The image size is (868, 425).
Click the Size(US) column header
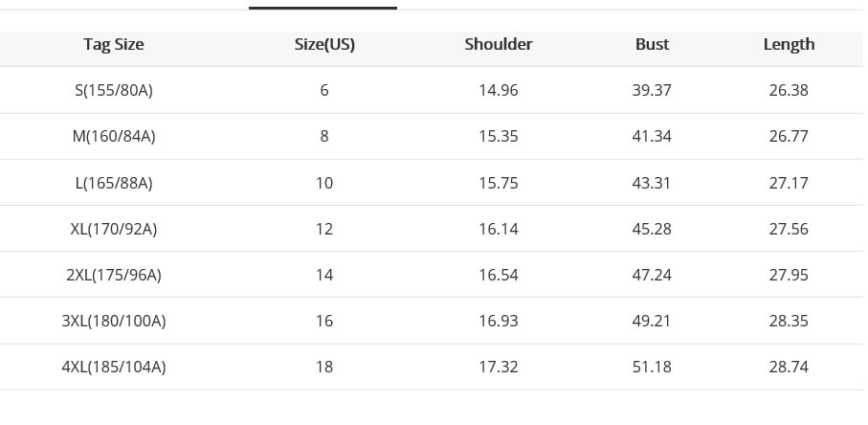tap(324, 44)
